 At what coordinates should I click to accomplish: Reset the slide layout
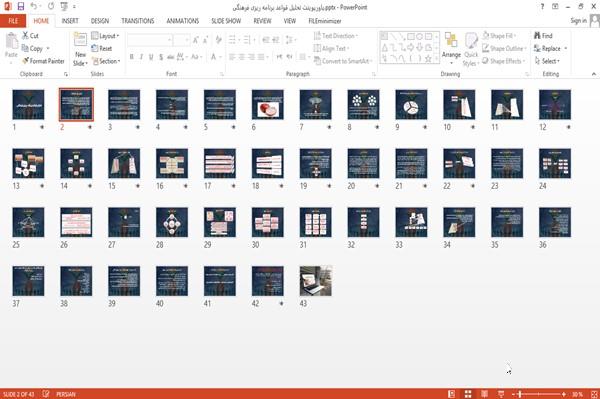102,49
